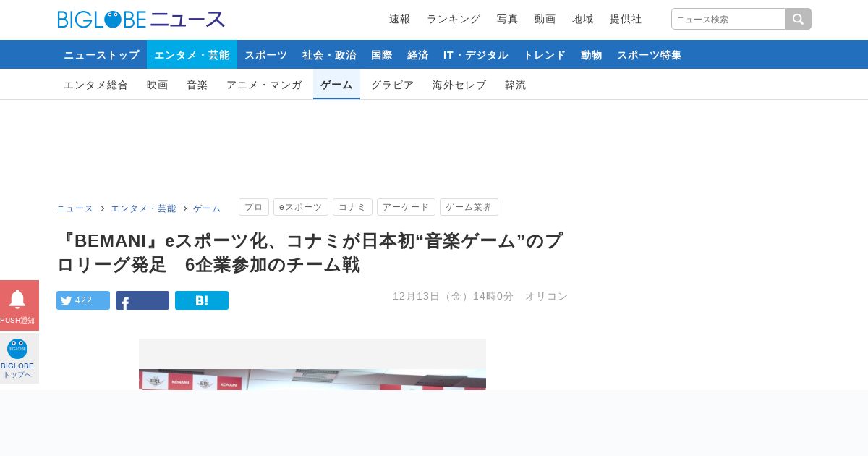Screen dimensions: 868x456
Task: Open 韓流 sub-tab
Action: click(x=515, y=85)
